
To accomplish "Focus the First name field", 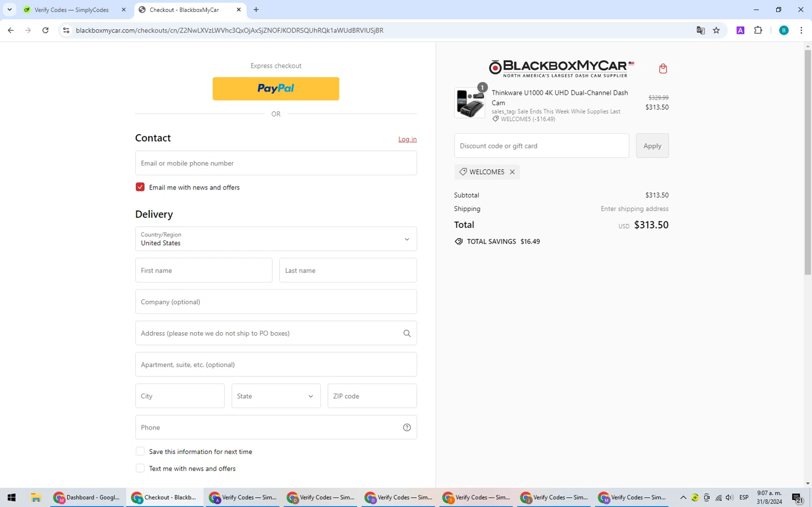I will point(204,270).
